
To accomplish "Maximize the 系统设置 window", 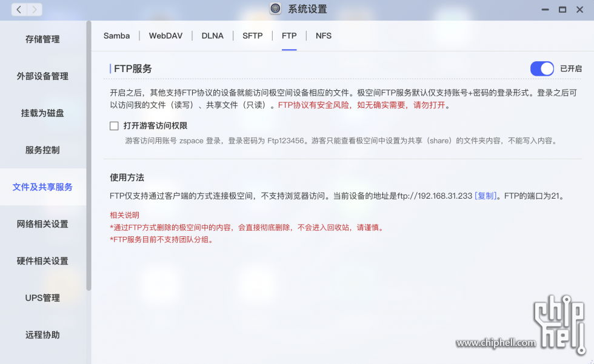I will pyautogui.click(x=562, y=10).
